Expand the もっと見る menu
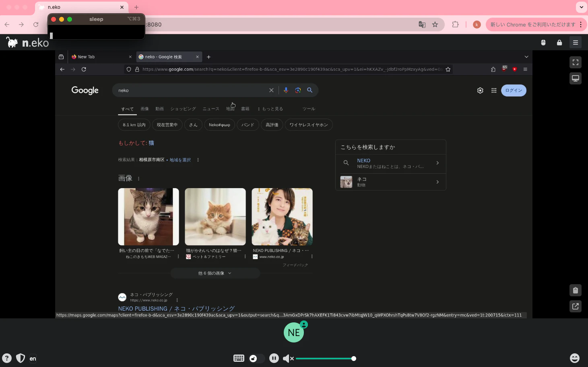The width and height of the screenshot is (588, 367). tap(270, 109)
